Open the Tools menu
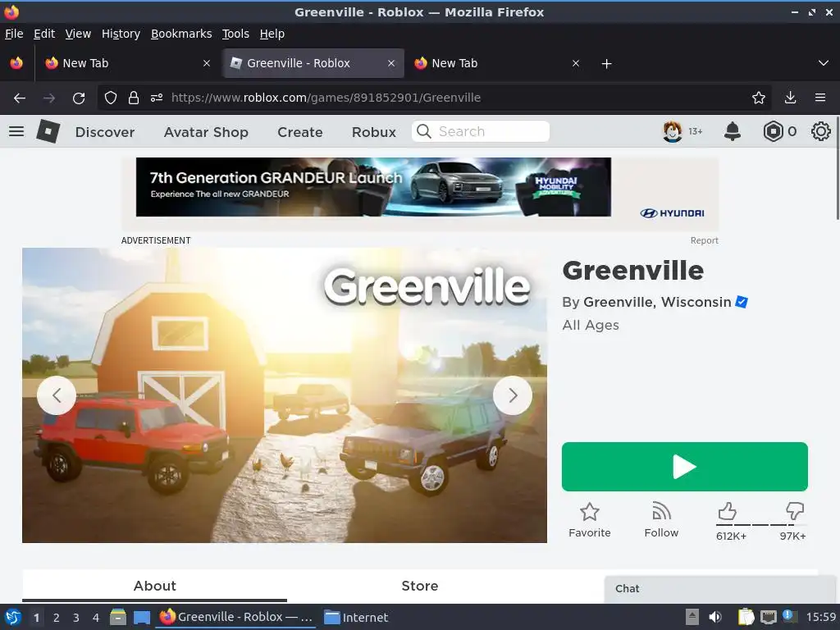This screenshot has width=840, height=630. [235, 34]
